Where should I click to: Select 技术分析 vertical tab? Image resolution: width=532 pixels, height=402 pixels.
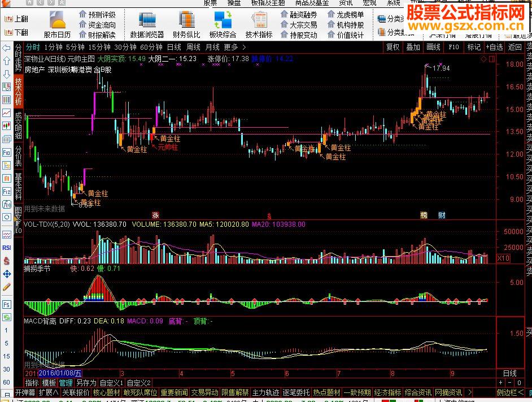point(18,92)
